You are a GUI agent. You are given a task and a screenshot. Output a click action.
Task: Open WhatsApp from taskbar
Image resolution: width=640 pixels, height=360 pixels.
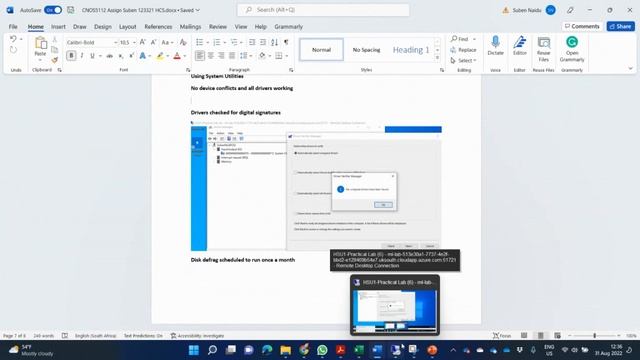click(x=322, y=350)
